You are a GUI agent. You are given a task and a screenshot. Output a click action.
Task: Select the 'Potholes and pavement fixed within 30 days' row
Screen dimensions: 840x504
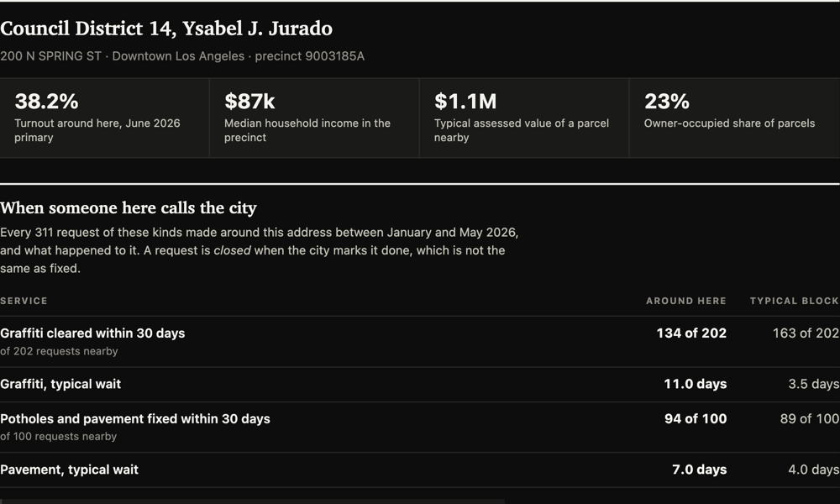420,428
